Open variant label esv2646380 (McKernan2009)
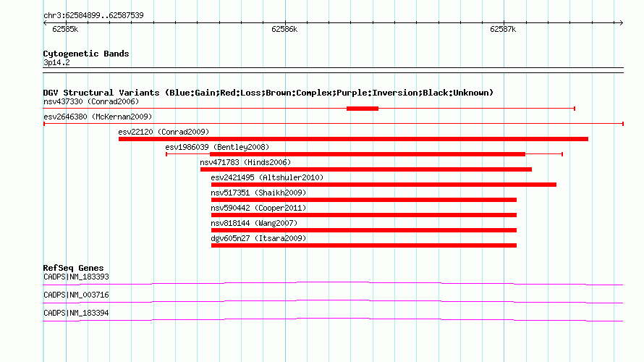The height and width of the screenshot is (362, 644). click(x=98, y=117)
